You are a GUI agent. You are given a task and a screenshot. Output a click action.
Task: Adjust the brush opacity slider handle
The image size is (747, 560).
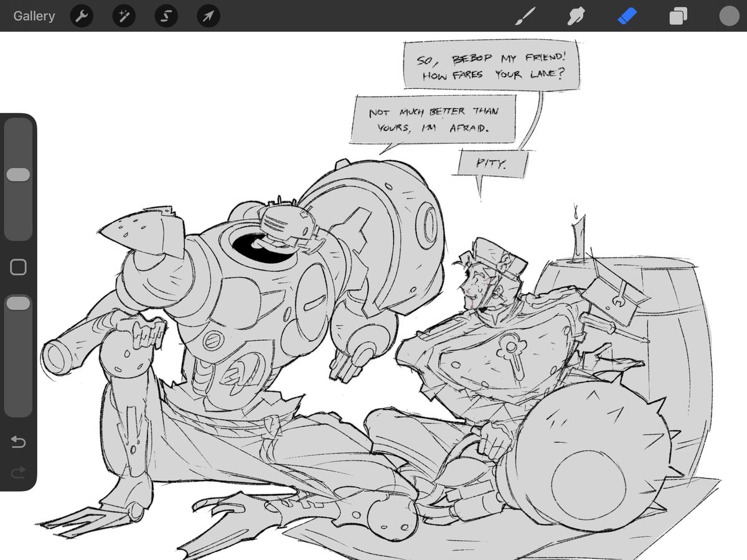tap(18, 304)
